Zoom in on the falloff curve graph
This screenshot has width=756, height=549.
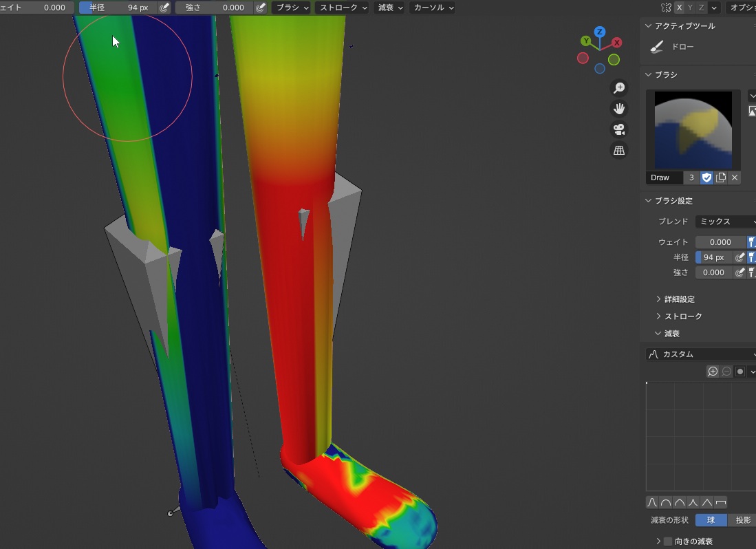click(713, 372)
